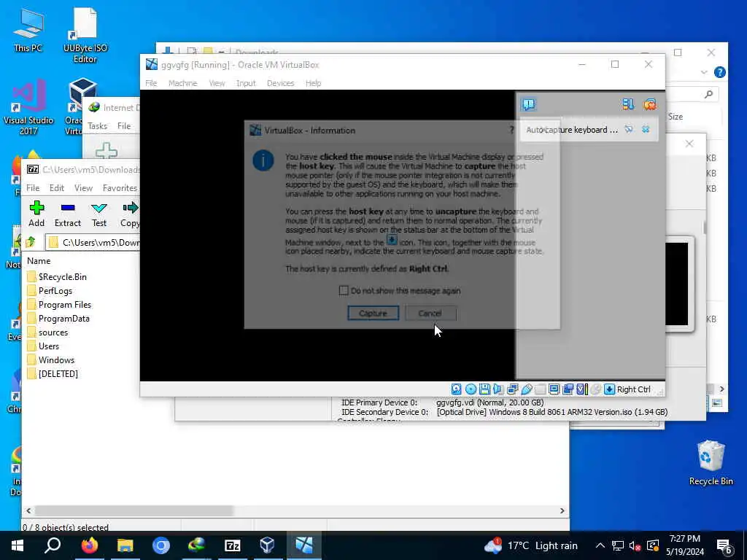Click the host key down-arrow icon
Image resolution: width=747 pixels, height=560 pixels.
[x=609, y=389]
